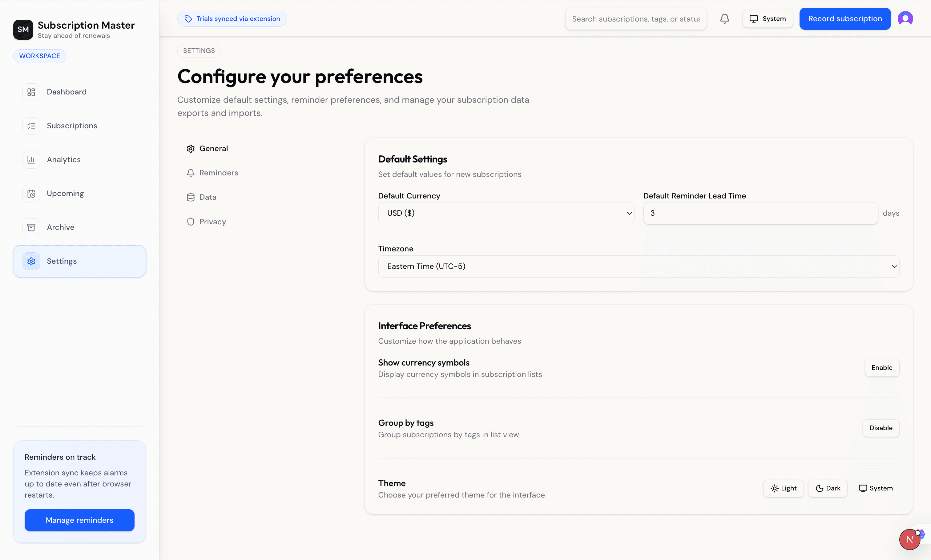The image size is (931, 560).
Task: Enable Show currency symbols
Action: click(881, 367)
